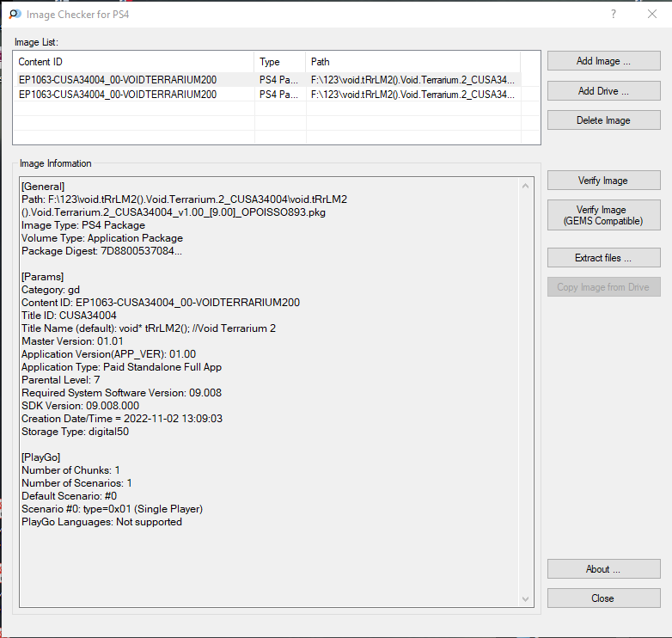Click the Creation Date/Time 2022-11-02 line
The height and width of the screenshot is (638, 672).
pos(122,418)
